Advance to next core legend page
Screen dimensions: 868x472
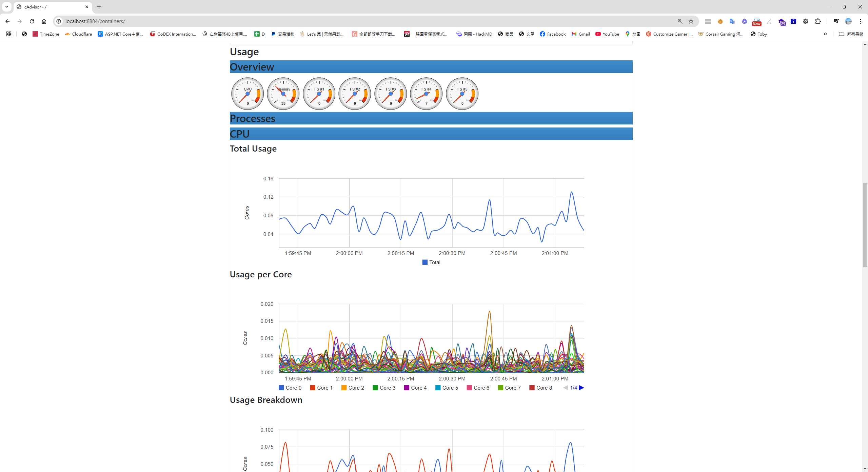click(582, 388)
